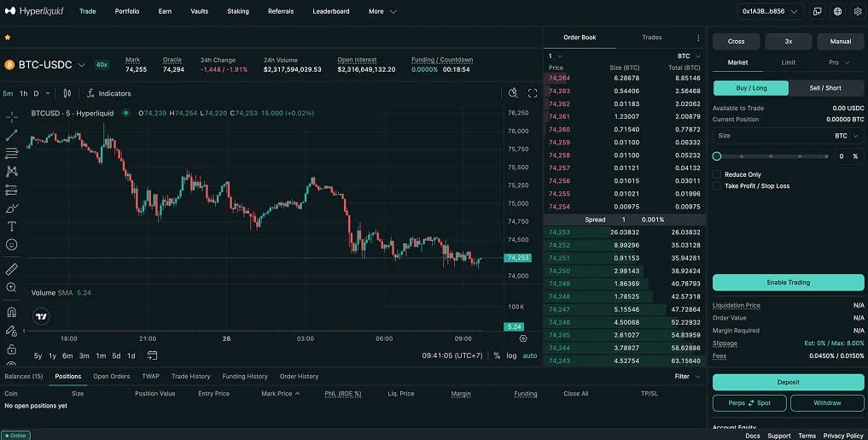Select the pattern drawing tool
868x440 pixels.
click(12, 172)
